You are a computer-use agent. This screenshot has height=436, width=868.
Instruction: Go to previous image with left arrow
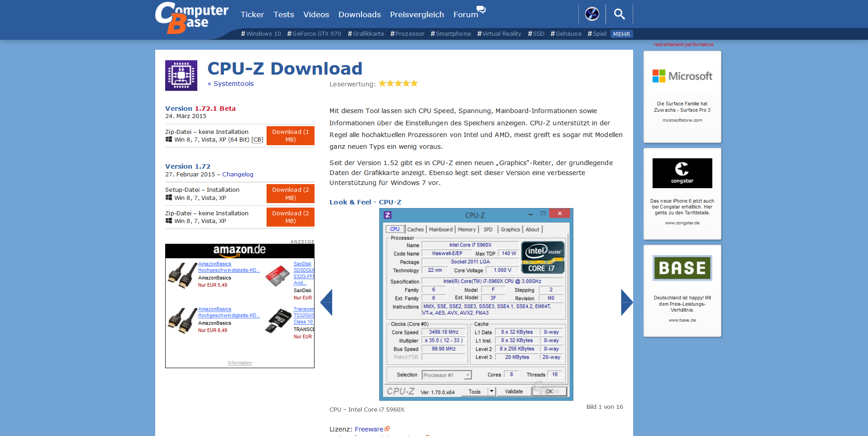[326, 302]
